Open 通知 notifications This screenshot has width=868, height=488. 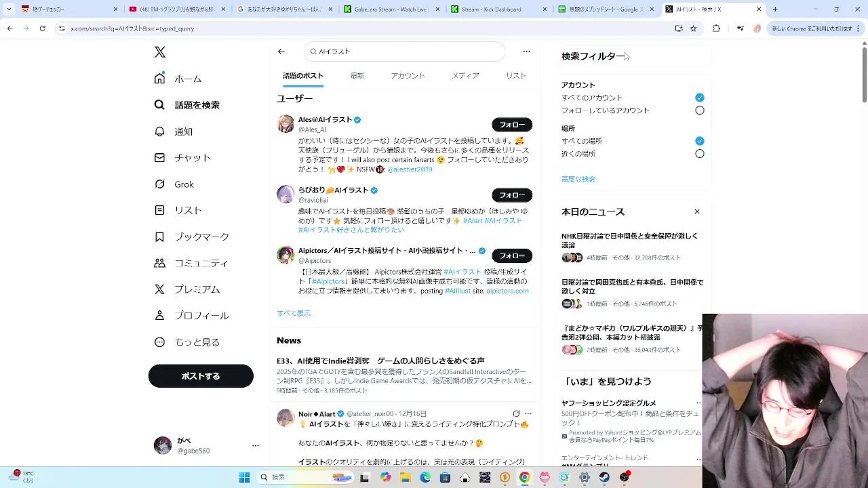tap(174, 131)
